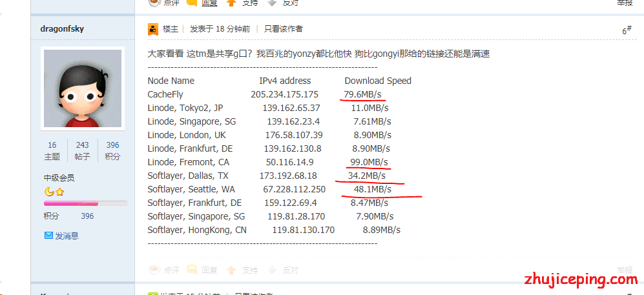
Task: Select Softlayer, Dallas, TX row name
Action: 188,176
